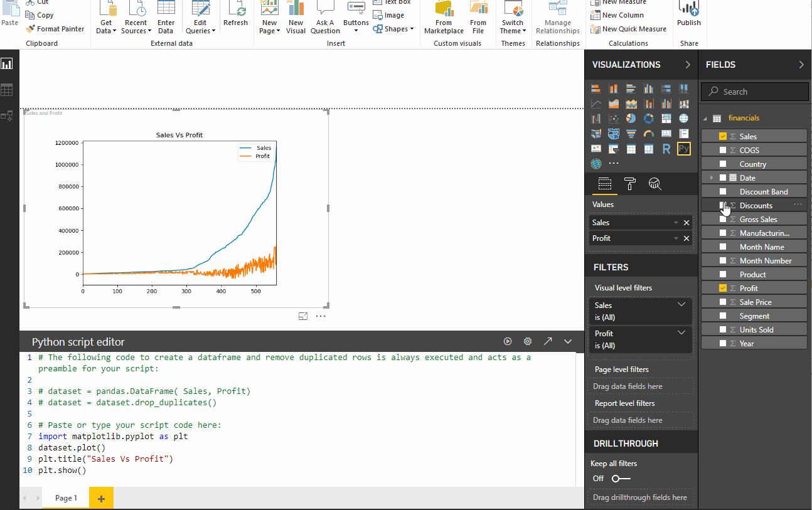Screen dimensions: 812x510
Task: Open Python script options gear
Action: point(528,341)
